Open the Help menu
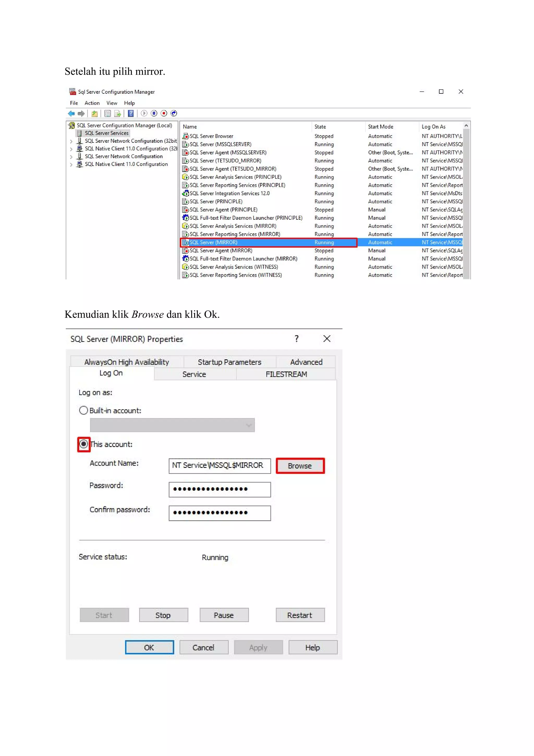Image resolution: width=534 pixels, height=756 pixels. click(x=129, y=103)
